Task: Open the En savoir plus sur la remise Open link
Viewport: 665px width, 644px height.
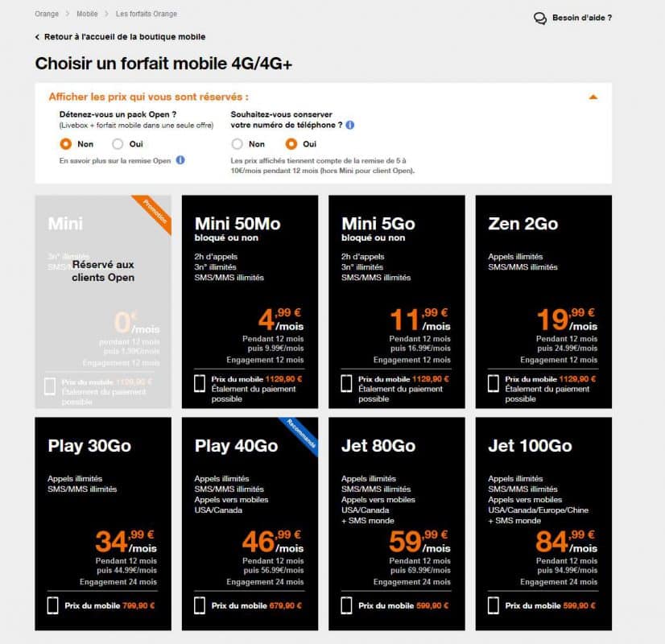Action: pyautogui.click(x=115, y=160)
